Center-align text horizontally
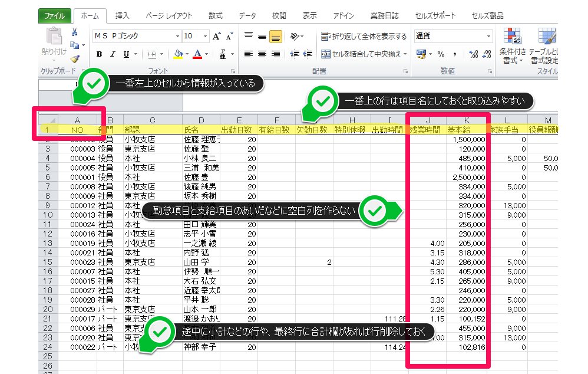This screenshot has width=588, height=374. (262, 54)
